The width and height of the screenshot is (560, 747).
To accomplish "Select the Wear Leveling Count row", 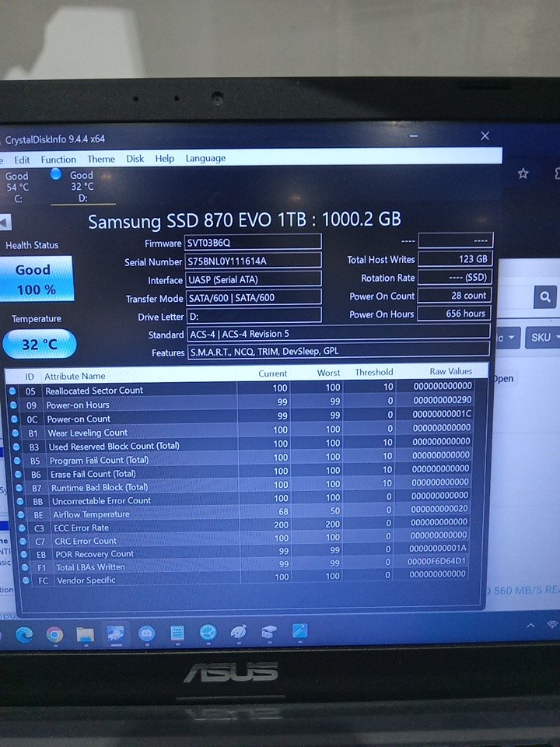I will click(243, 430).
